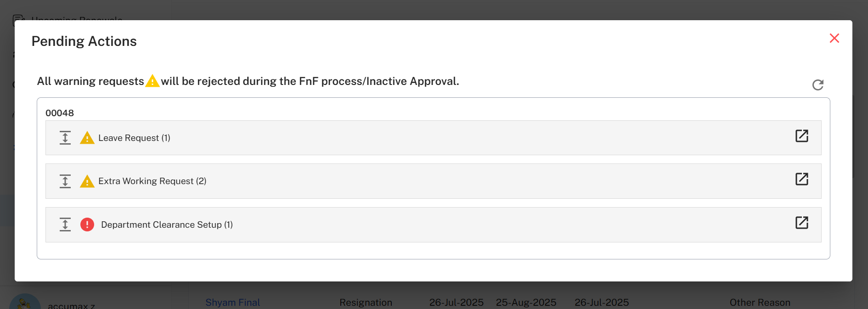The image size is (868, 309).
Task: Click the Resignation cell in the table
Action: (366, 302)
